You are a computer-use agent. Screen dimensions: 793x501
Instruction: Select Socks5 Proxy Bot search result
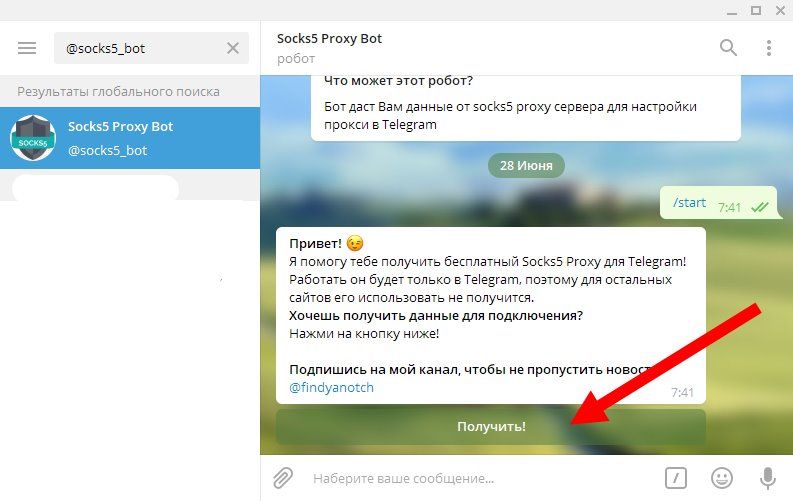(x=130, y=138)
